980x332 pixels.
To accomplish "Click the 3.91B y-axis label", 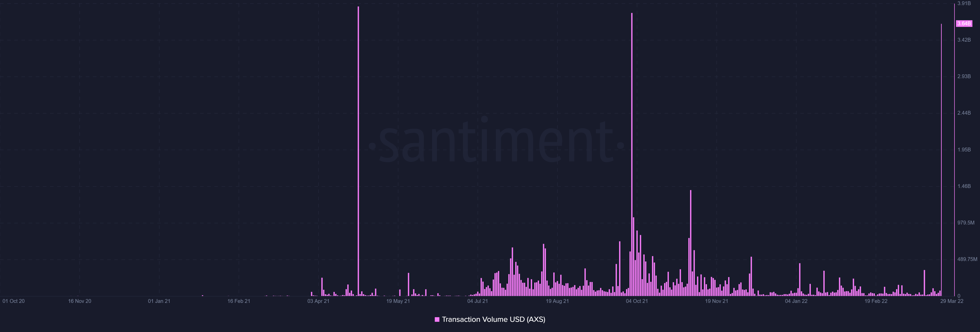I will pyautogui.click(x=964, y=3).
